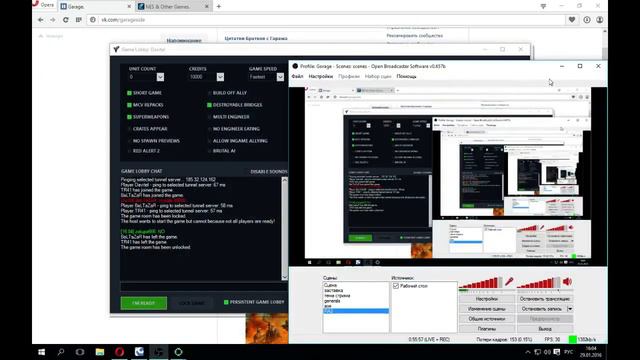Click Остановить запись button
Screen dimensions: 640x360
click(x=542, y=309)
